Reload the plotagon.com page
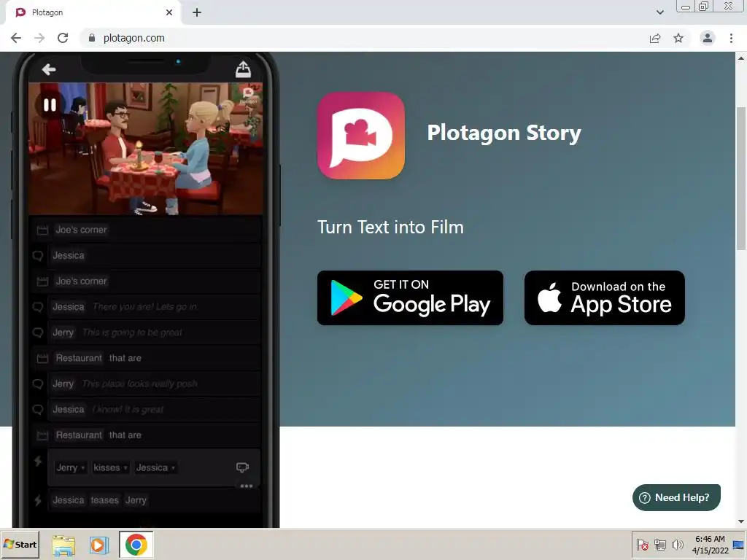The image size is (747, 560). coord(63,38)
